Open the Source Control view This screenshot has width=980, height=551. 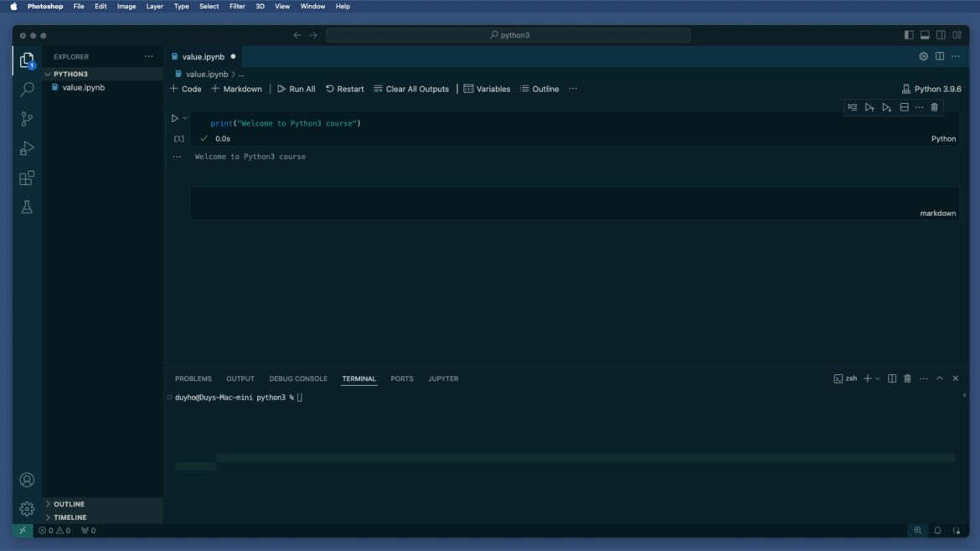pyautogui.click(x=27, y=119)
